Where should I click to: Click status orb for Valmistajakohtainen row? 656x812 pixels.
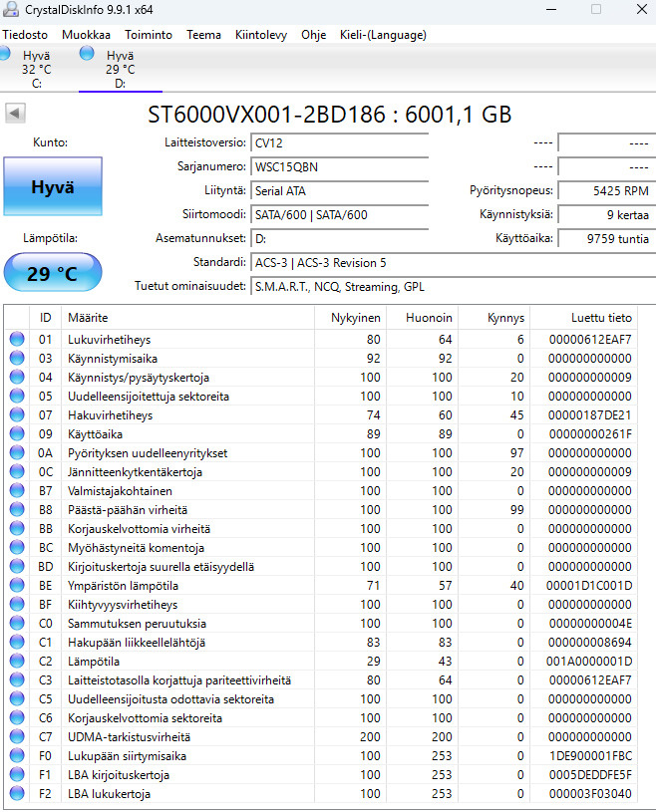(17, 490)
